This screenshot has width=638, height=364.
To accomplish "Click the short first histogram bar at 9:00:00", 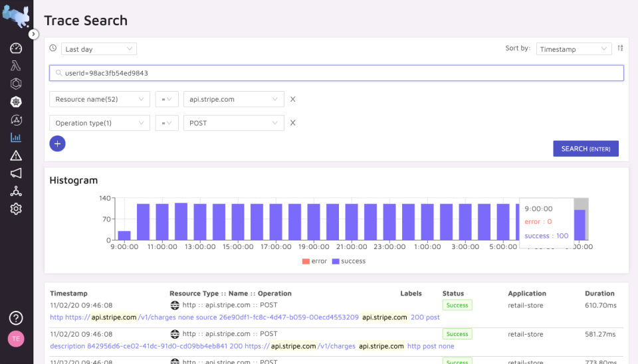I will click(124, 236).
